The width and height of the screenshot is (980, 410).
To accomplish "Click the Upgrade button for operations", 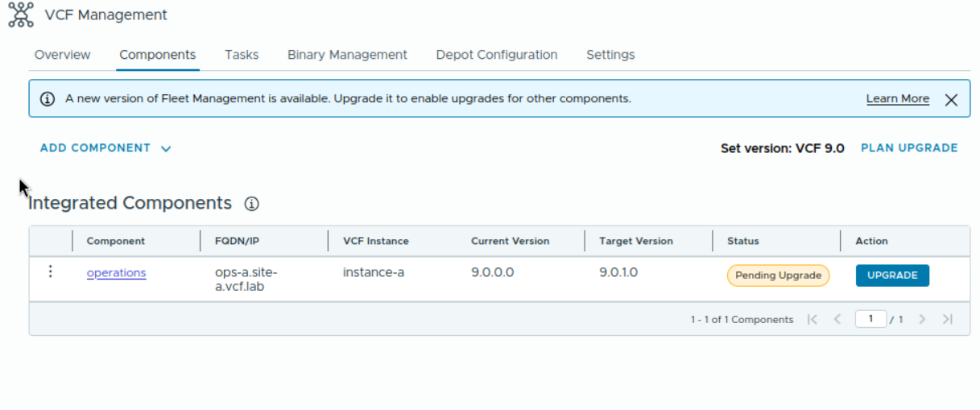I will [892, 275].
